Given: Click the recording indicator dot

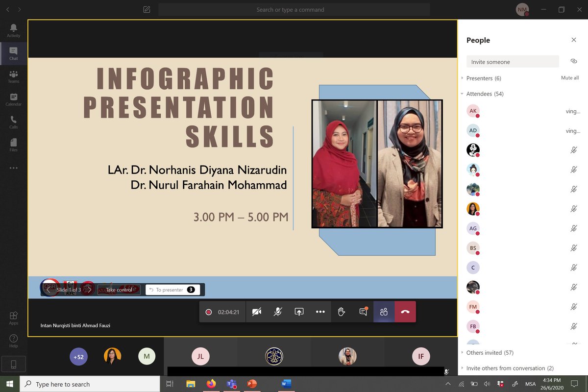Looking at the screenshot, I should coord(209,312).
